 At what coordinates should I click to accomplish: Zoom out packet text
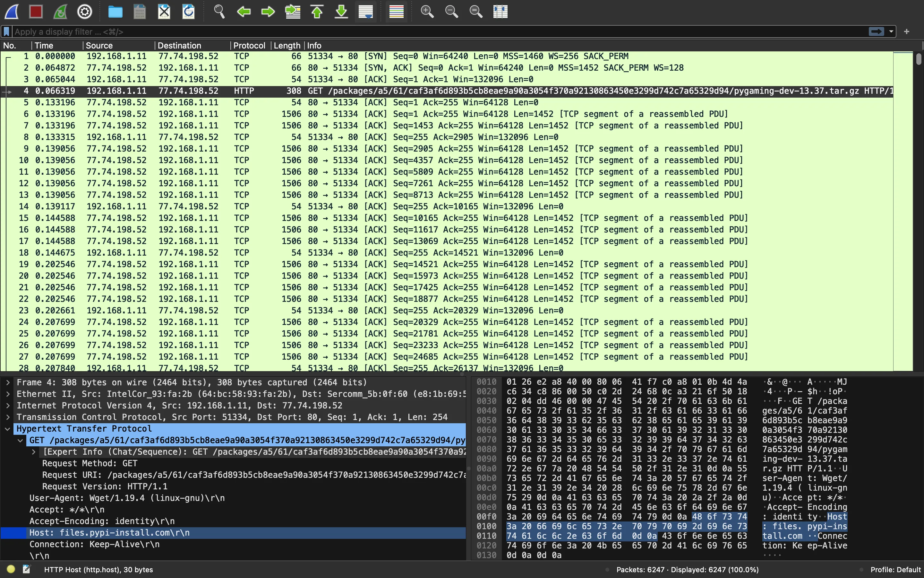point(451,12)
